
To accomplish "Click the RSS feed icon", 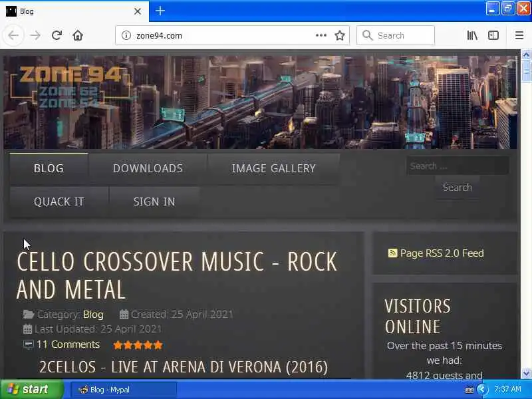I will (x=392, y=253).
